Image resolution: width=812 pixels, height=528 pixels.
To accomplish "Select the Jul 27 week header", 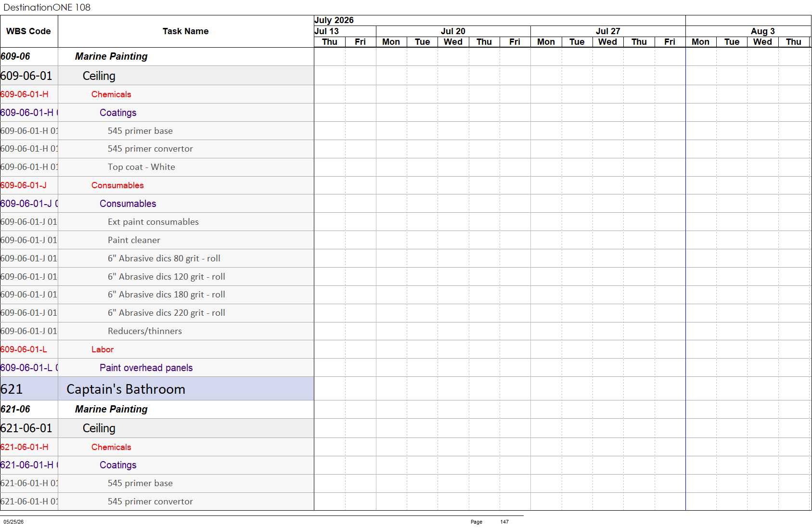I will tap(608, 31).
